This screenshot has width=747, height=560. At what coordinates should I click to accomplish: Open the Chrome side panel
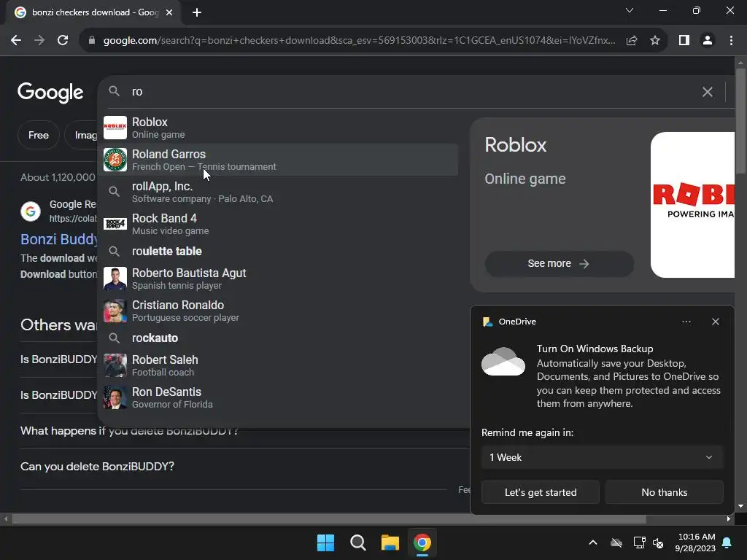click(x=684, y=41)
